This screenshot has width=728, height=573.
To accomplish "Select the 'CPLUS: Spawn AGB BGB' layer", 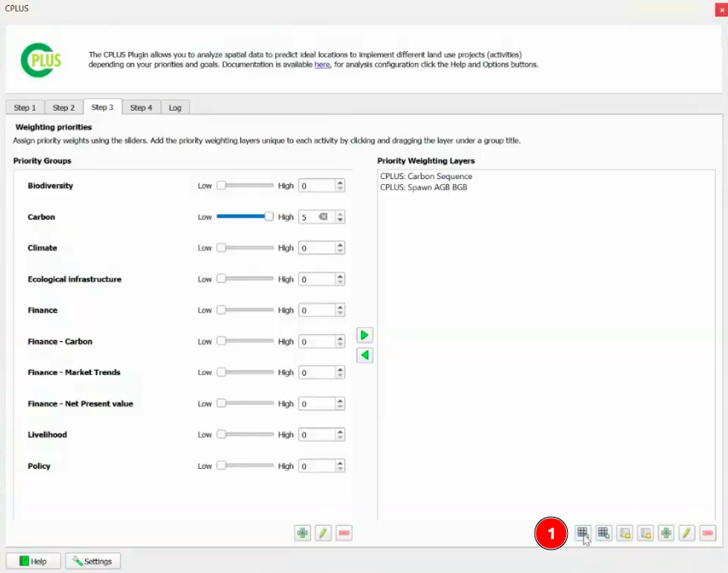I will click(x=423, y=187).
